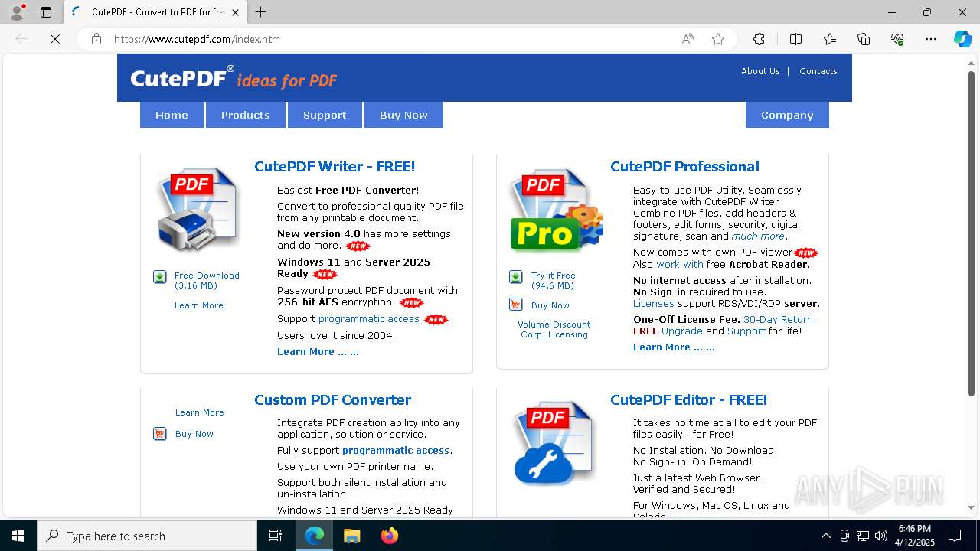Select the CutePDF browser tab

pos(155,12)
